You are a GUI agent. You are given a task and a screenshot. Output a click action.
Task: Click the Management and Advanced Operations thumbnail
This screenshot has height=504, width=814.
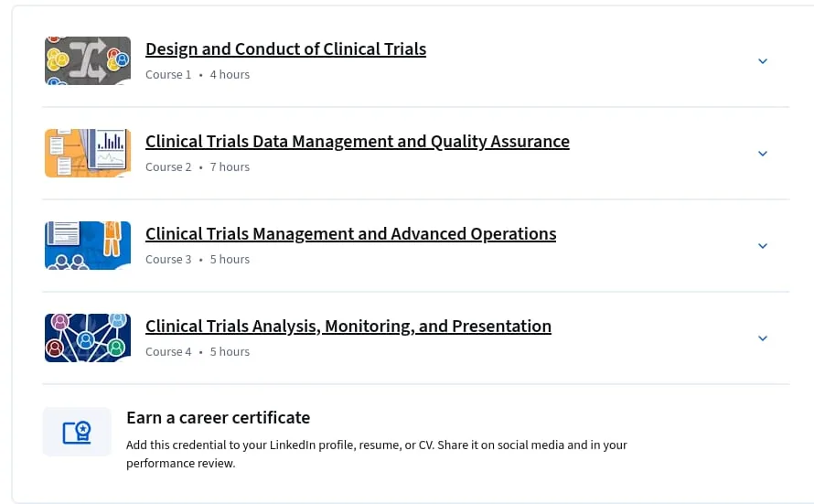88,245
